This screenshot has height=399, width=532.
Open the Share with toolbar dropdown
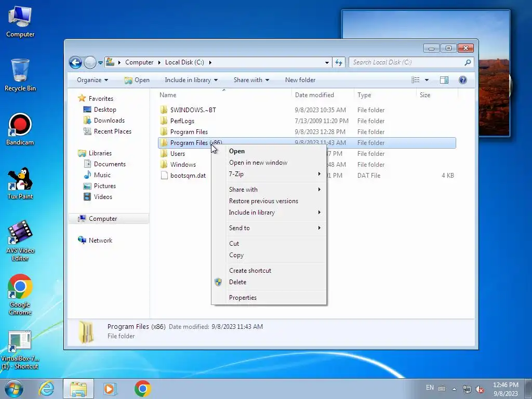(251, 80)
